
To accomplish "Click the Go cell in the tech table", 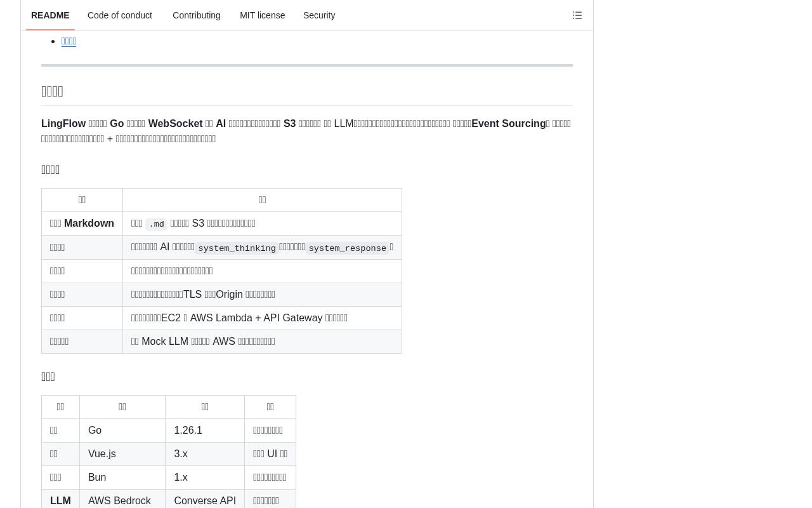I will pyautogui.click(x=122, y=431).
